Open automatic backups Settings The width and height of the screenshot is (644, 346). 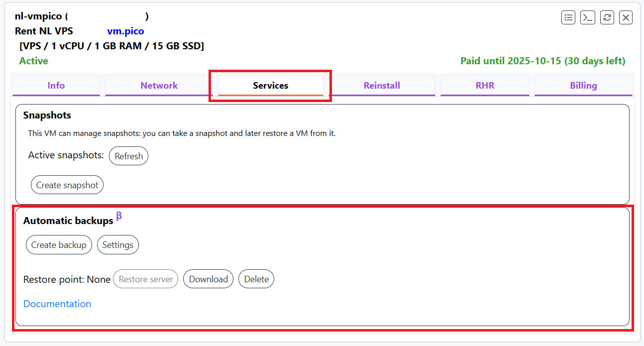pyautogui.click(x=118, y=245)
